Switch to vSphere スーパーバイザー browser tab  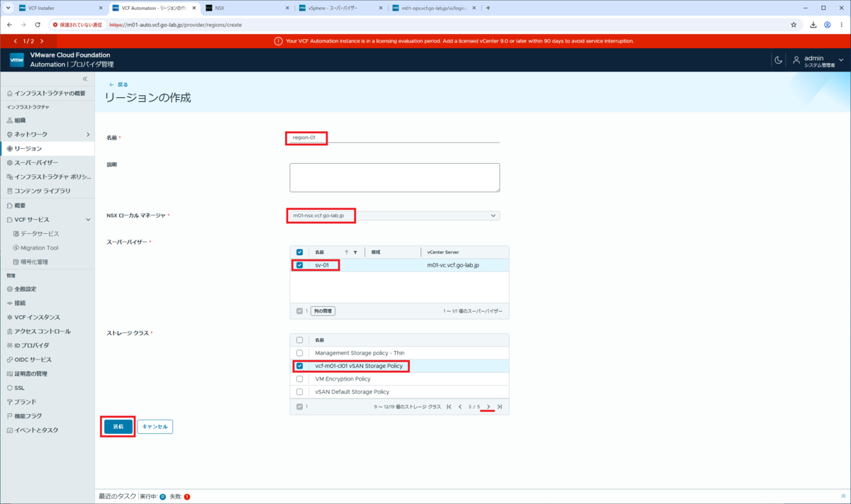(x=340, y=8)
